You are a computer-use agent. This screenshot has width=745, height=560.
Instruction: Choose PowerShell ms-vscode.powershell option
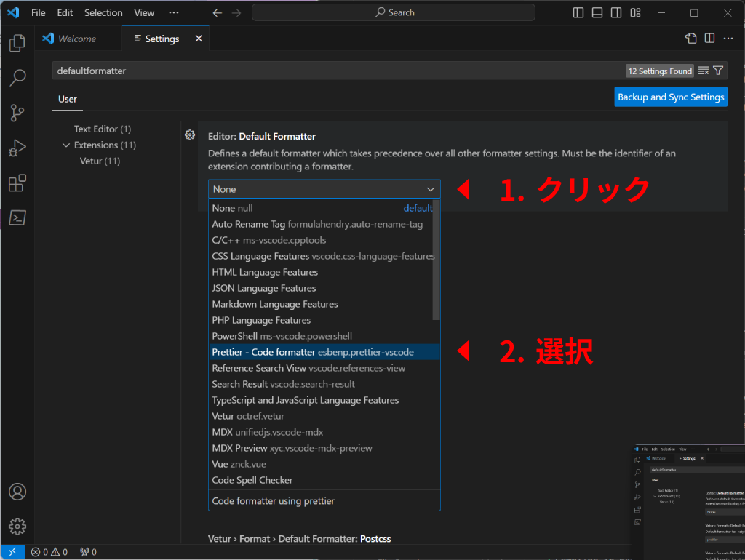(x=324, y=336)
